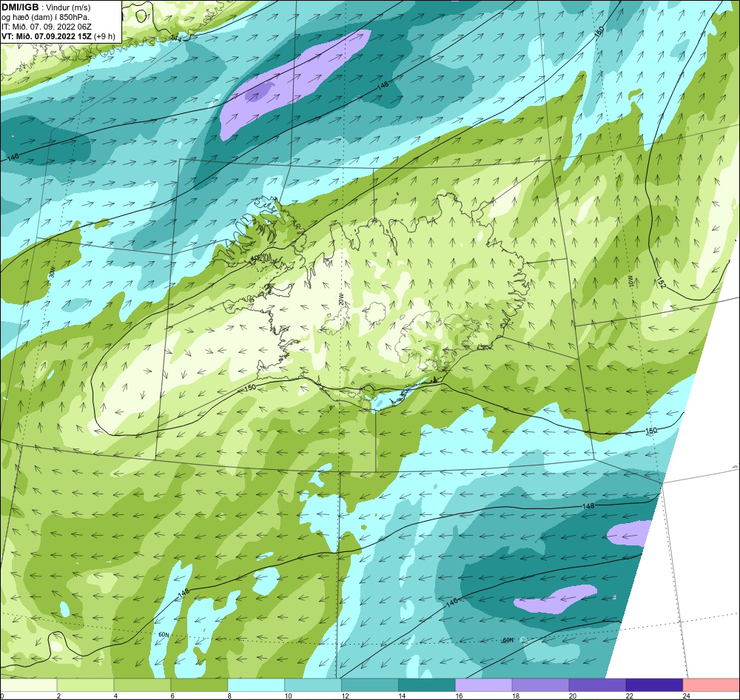Select the 'og hæð (dam) í 850hPa.' line
The height and width of the screenshot is (700, 740).
point(45,17)
